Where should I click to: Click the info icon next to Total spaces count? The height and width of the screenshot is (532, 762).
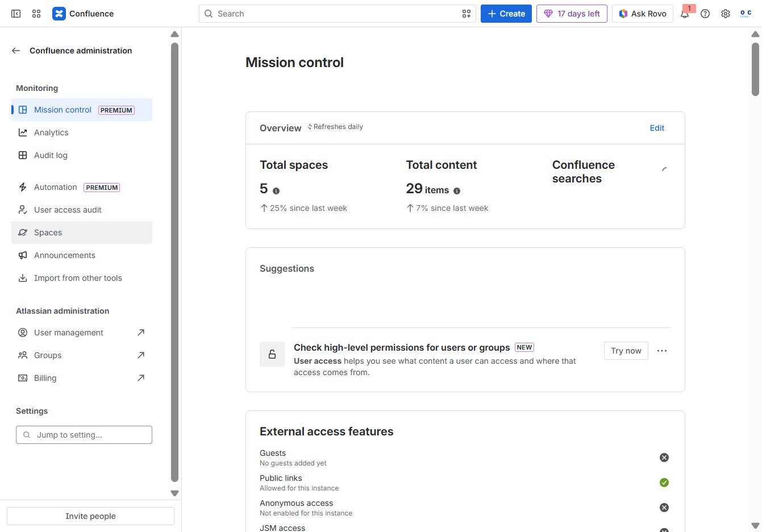pyautogui.click(x=276, y=191)
